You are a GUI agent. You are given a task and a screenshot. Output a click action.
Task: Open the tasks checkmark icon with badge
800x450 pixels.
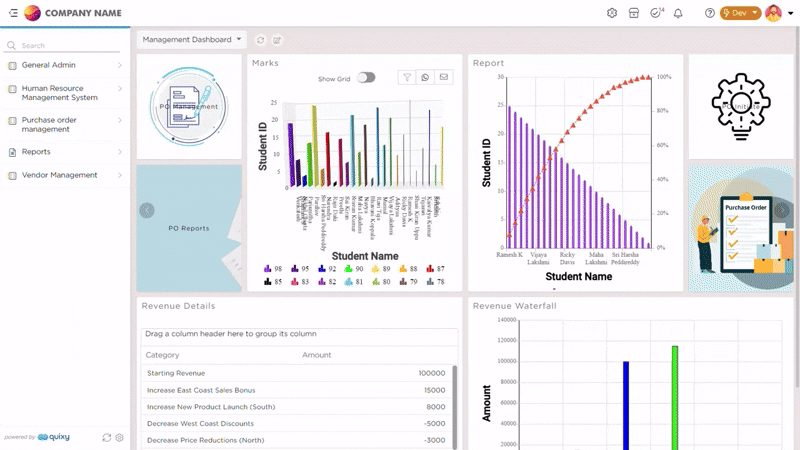656,13
